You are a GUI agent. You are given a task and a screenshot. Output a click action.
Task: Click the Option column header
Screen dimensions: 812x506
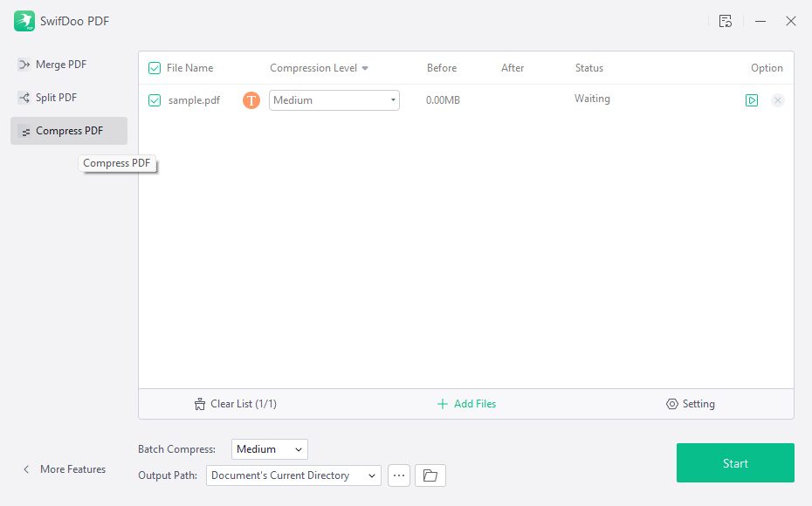(x=767, y=68)
